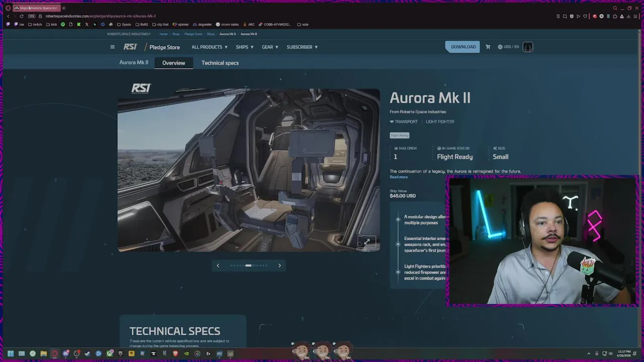Select the Aurora Mk II tab
The image size is (644, 362).
coord(134,62)
